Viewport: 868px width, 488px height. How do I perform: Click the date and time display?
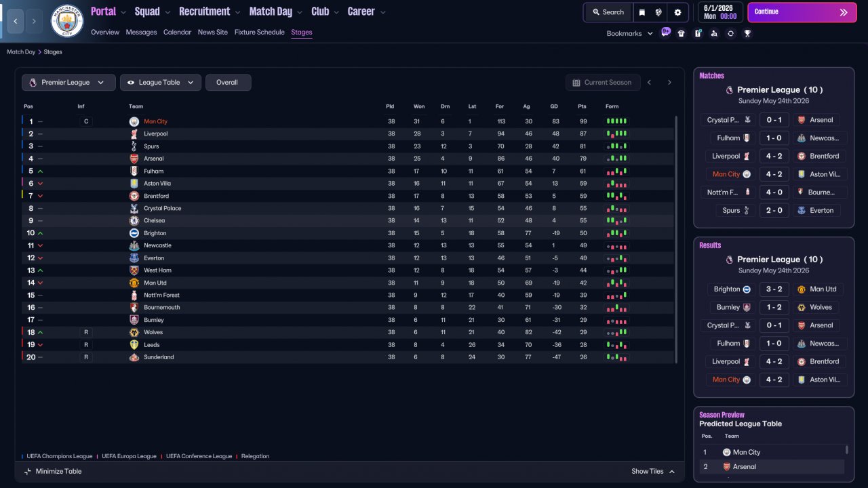(x=719, y=12)
